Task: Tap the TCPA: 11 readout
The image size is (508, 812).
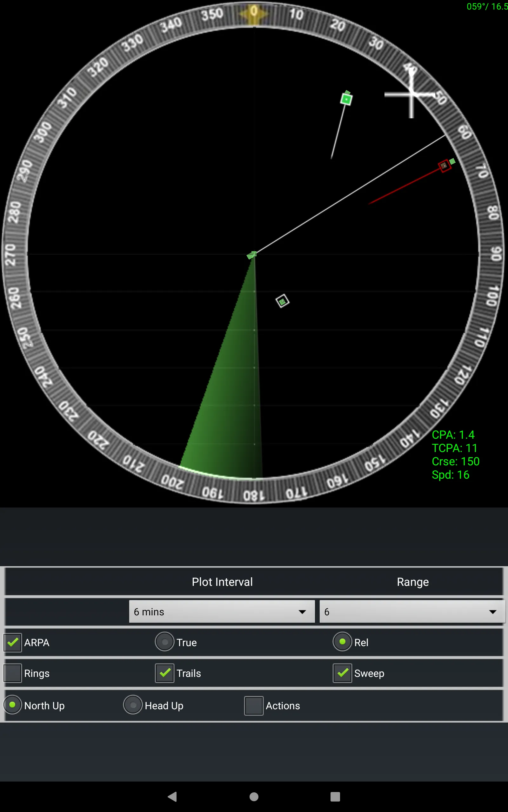Action: pos(455,448)
